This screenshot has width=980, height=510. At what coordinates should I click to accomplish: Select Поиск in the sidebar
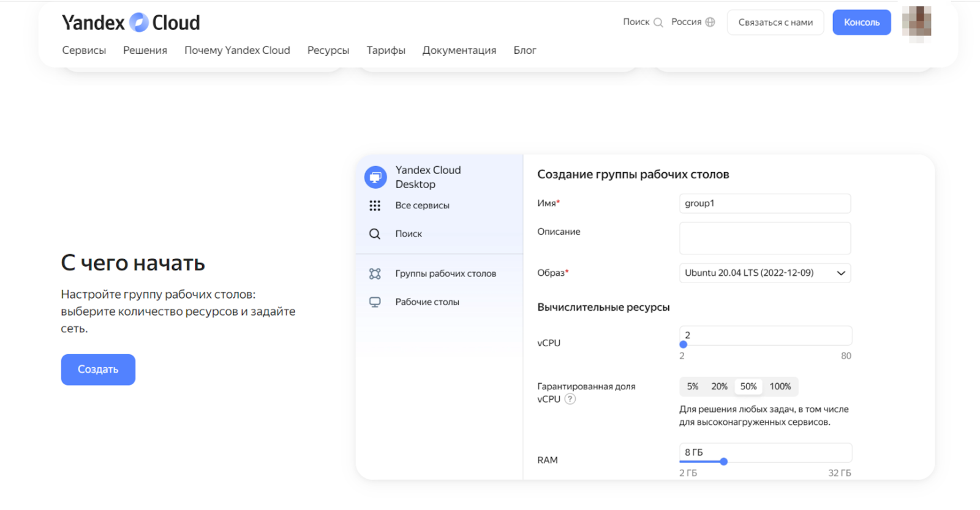point(409,234)
